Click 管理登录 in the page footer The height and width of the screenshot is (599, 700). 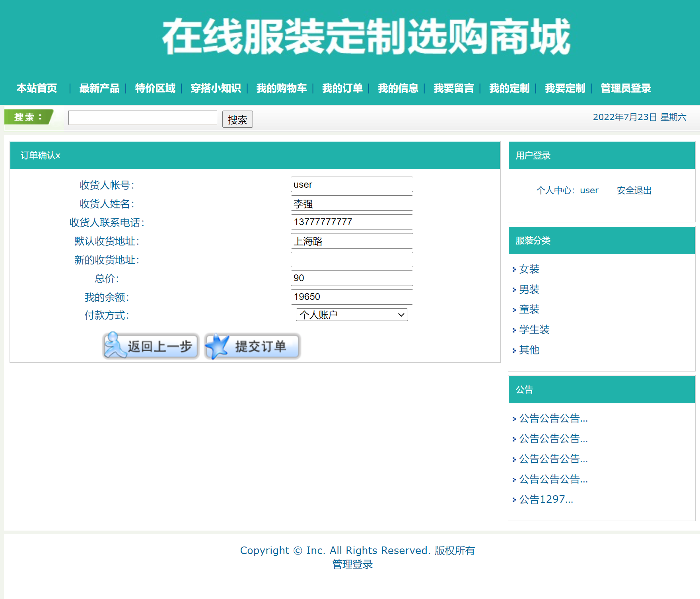point(352,564)
